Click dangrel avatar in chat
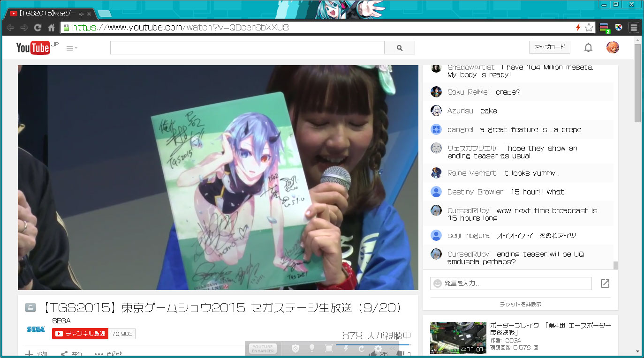 point(436,129)
